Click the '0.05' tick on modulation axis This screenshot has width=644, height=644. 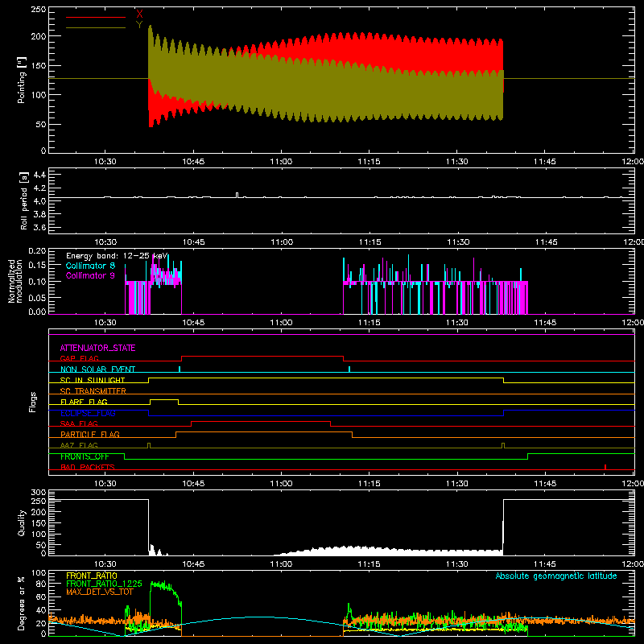37,297
